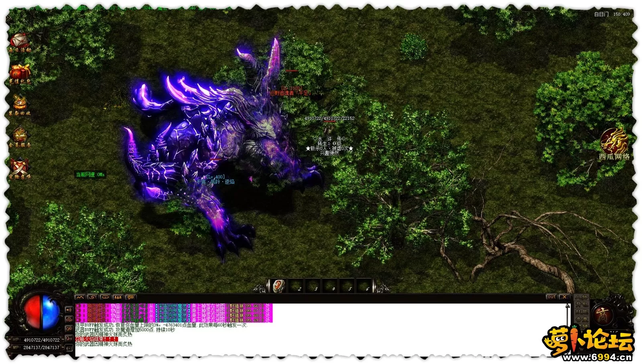Switch to third chat channel tab
Screen dimensions: 642x364
click(x=105, y=297)
